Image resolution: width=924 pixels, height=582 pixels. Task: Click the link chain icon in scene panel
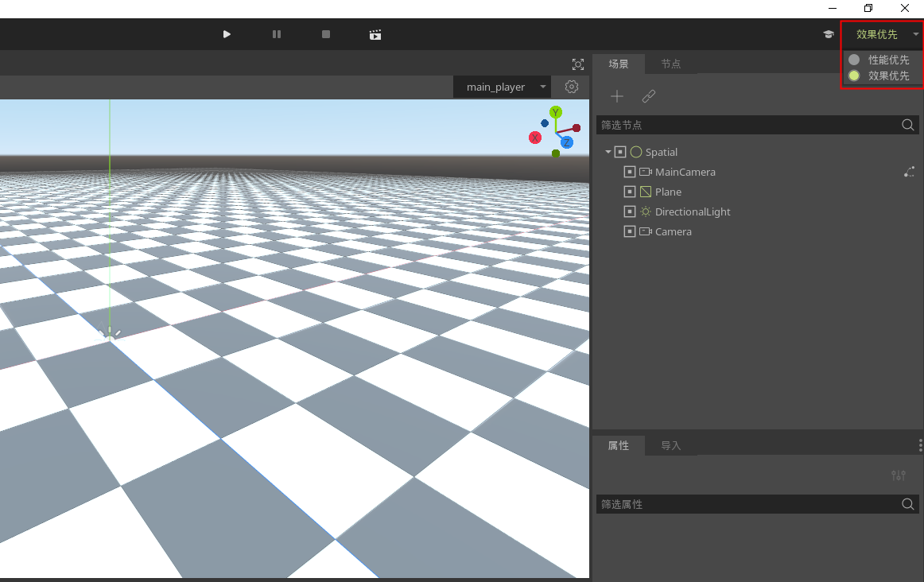tap(649, 96)
